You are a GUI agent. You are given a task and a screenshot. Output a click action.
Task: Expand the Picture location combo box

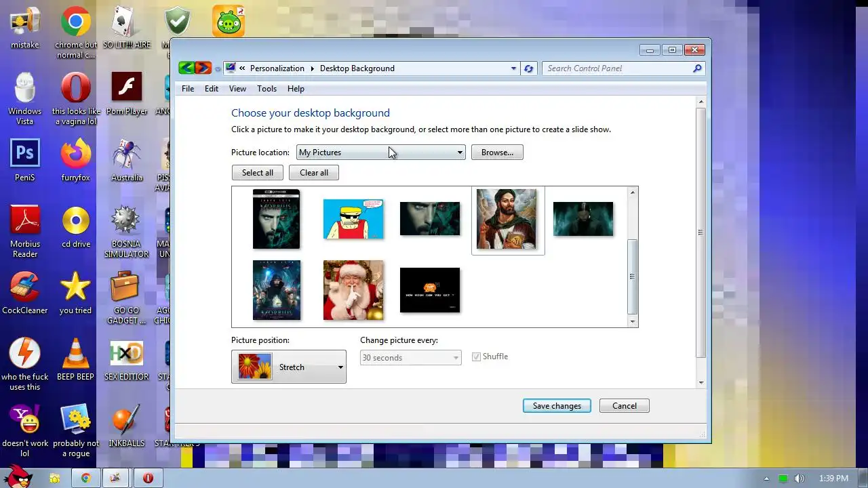(380, 152)
